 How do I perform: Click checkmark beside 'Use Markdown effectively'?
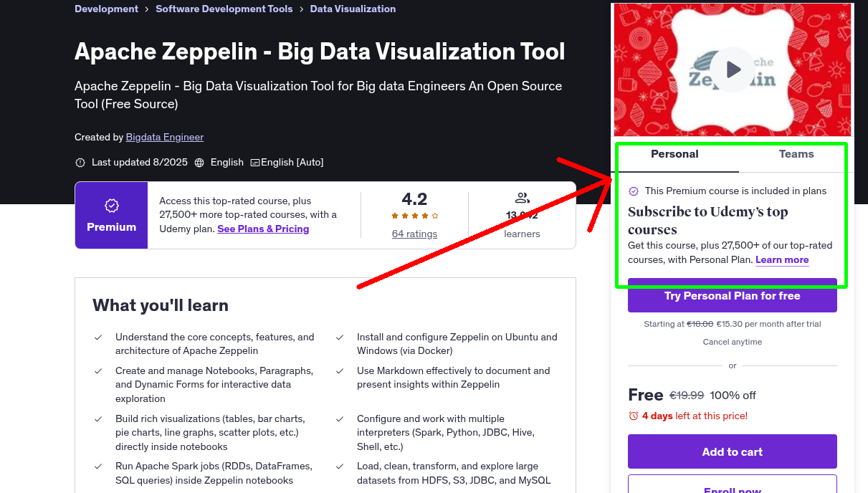[340, 370]
